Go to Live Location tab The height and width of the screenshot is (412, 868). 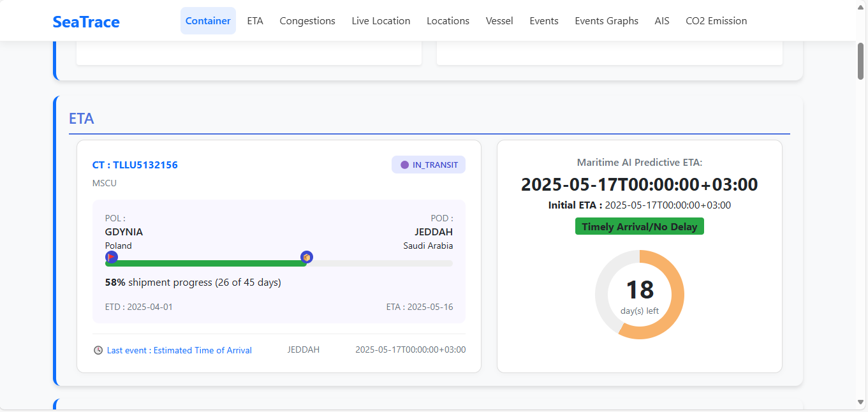(381, 20)
